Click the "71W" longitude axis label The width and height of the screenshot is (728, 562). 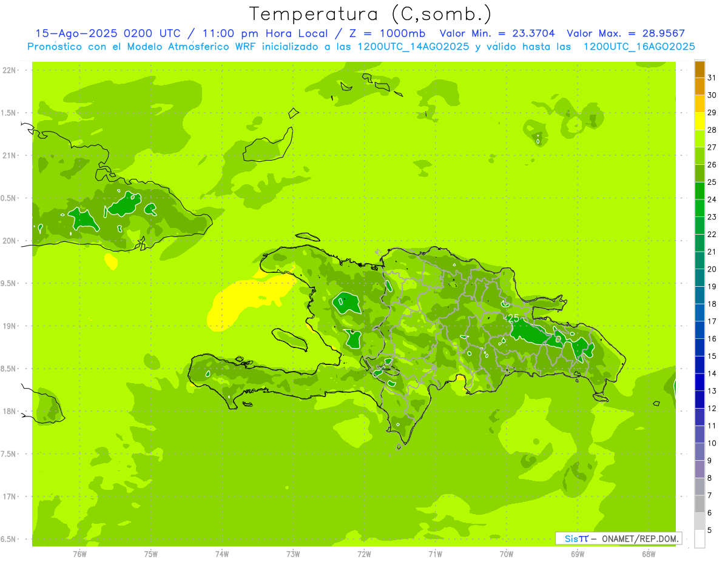click(435, 554)
